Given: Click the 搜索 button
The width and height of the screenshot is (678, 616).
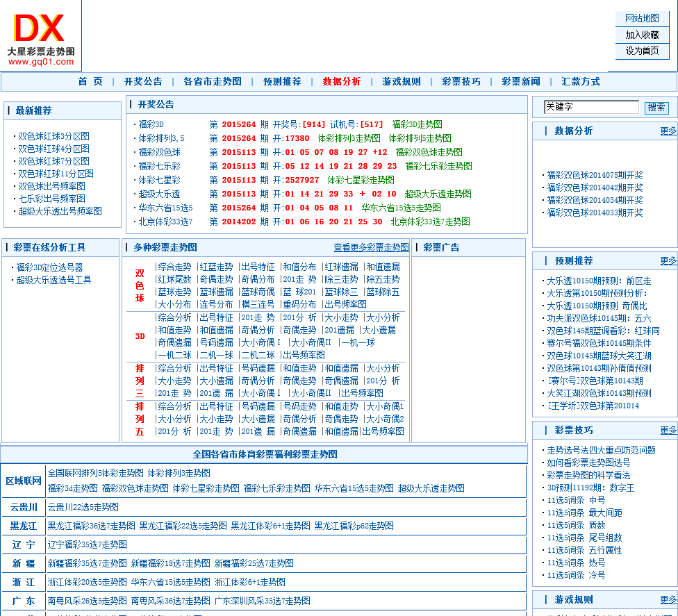Looking at the screenshot, I should [656, 107].
